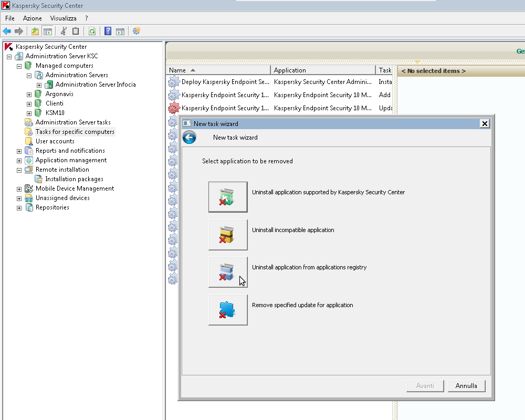Image resolution: width=525 pixels, height=420 pixels.
Task: Open the Azione menu
Action: click(x=32, y=18)
